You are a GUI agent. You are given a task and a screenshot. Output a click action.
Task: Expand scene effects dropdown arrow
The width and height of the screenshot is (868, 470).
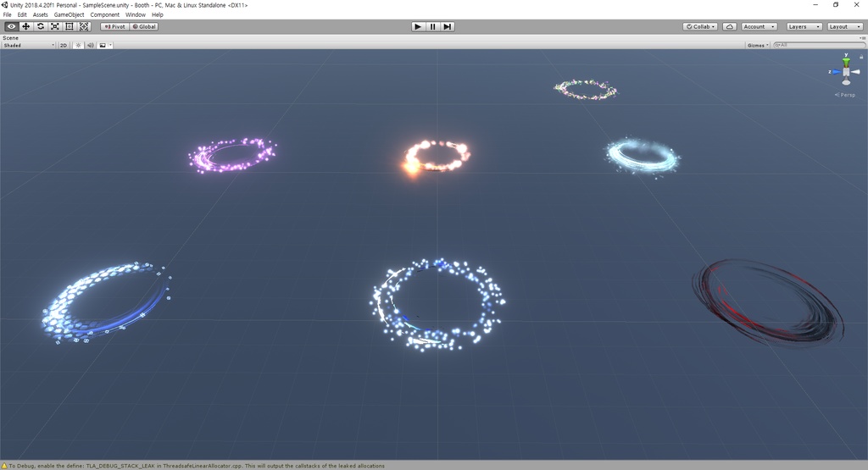click(x=110, y=46)
